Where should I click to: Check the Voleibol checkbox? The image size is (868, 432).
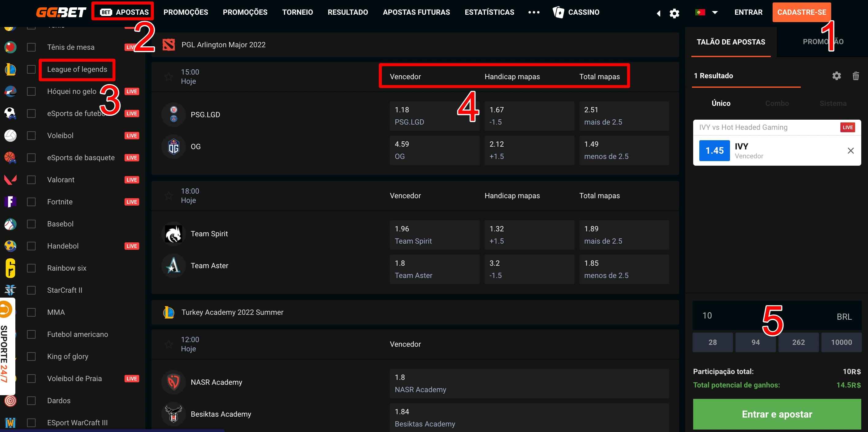tap(31, 136)
